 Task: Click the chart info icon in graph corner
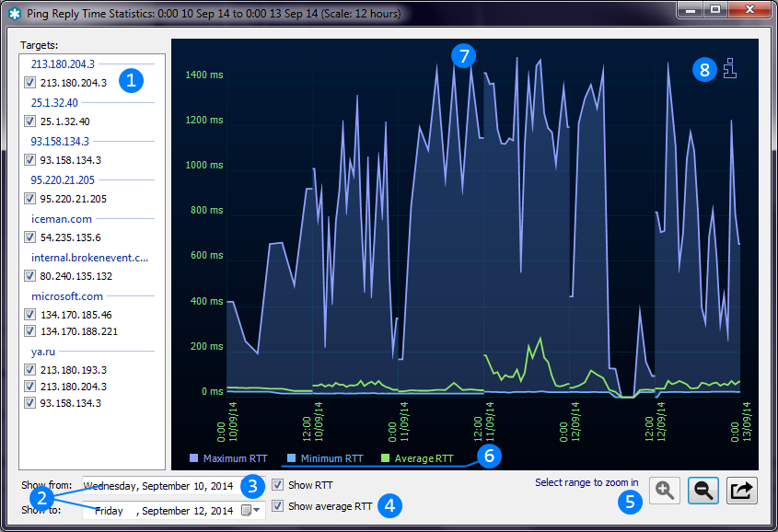click(730, 69)
